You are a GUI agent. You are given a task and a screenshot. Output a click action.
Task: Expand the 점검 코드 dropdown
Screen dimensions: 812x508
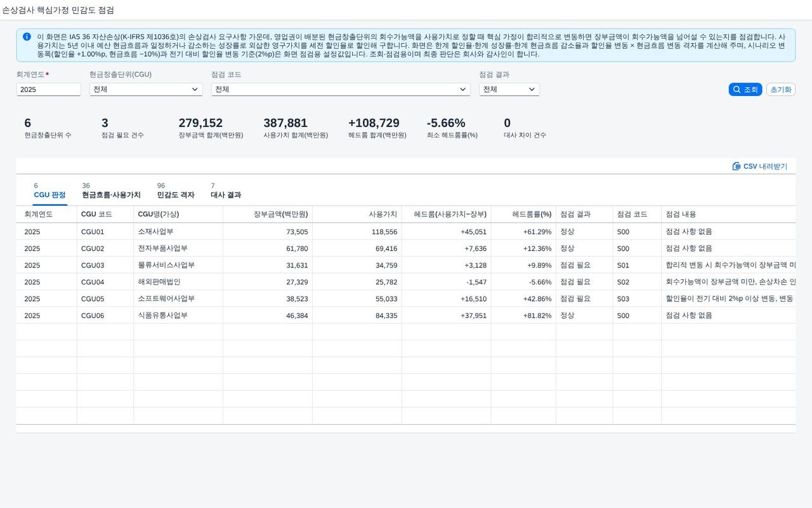pos(341,90)
